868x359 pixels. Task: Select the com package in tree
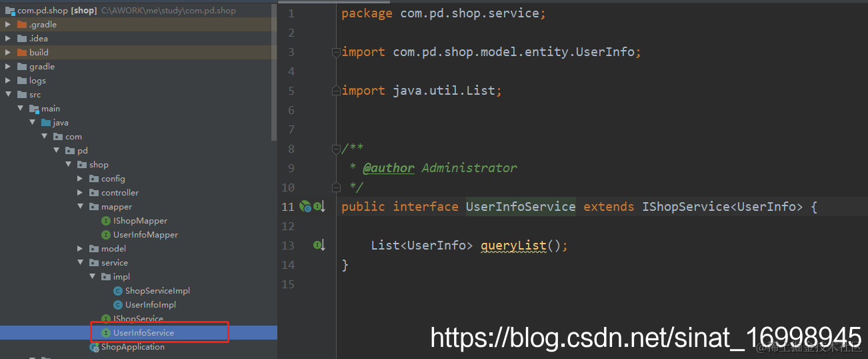[73, 137]
